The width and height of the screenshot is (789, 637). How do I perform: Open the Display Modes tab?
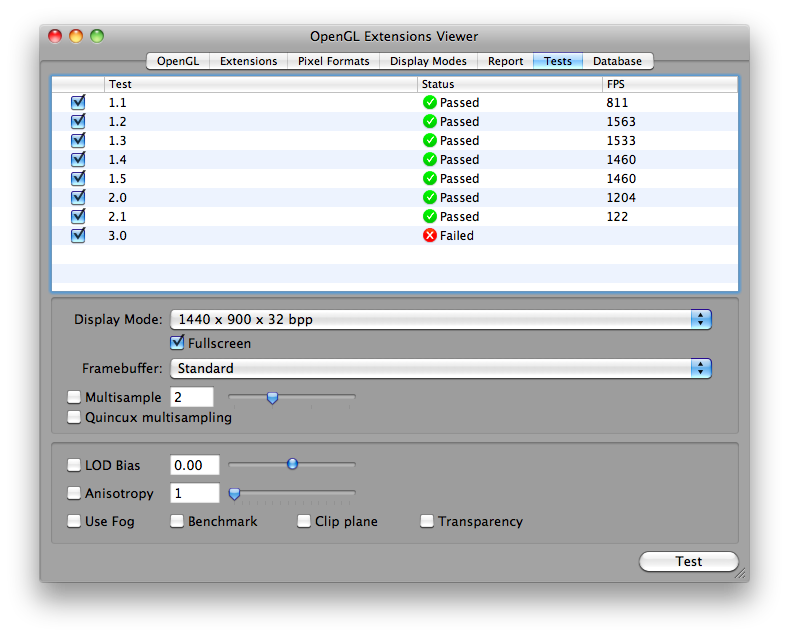click(x=428, y=61)
